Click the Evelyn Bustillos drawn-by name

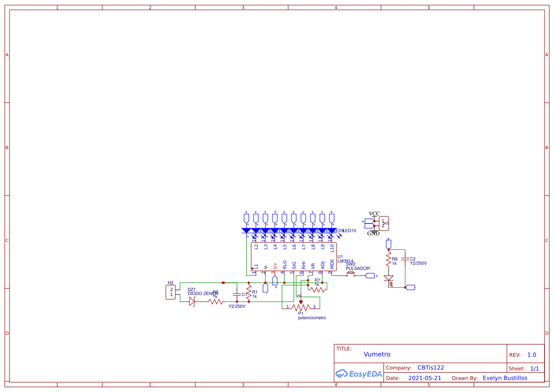(x=504, y=378)
